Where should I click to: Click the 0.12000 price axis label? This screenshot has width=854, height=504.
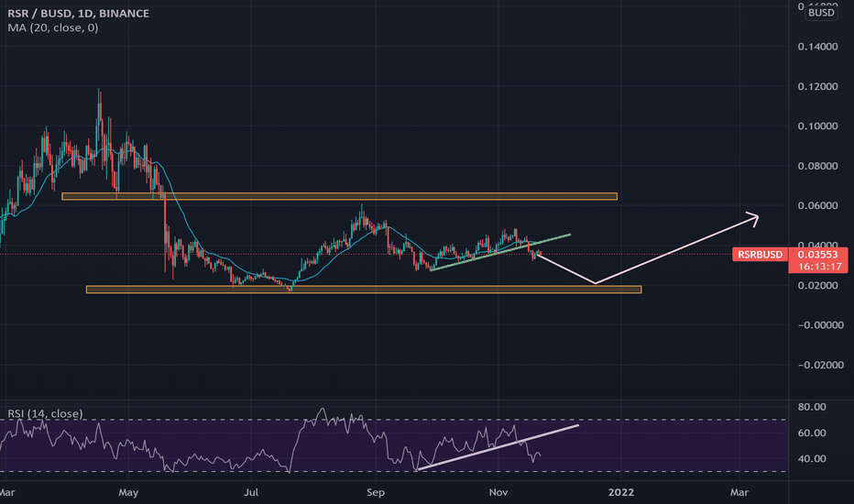click(817, 87)
